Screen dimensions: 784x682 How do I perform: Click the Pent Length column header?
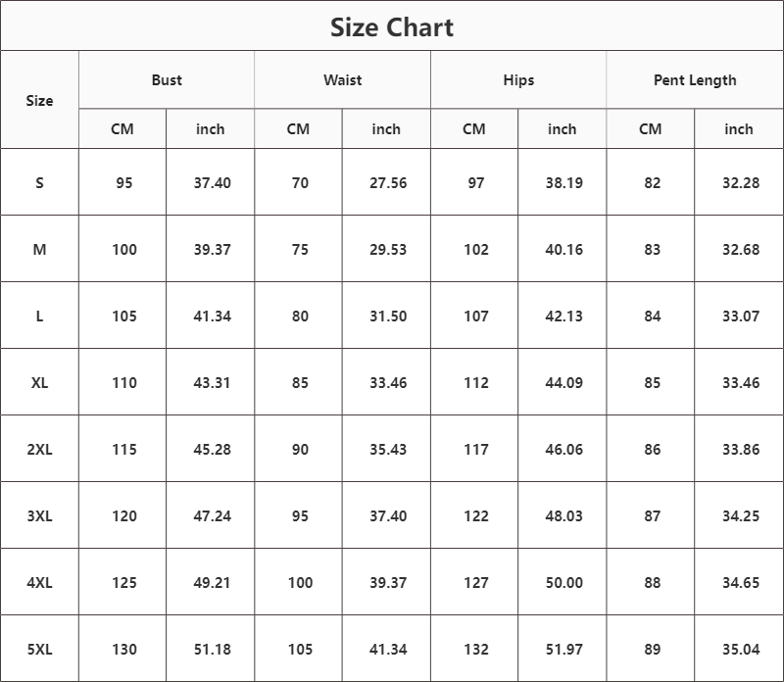695,80
